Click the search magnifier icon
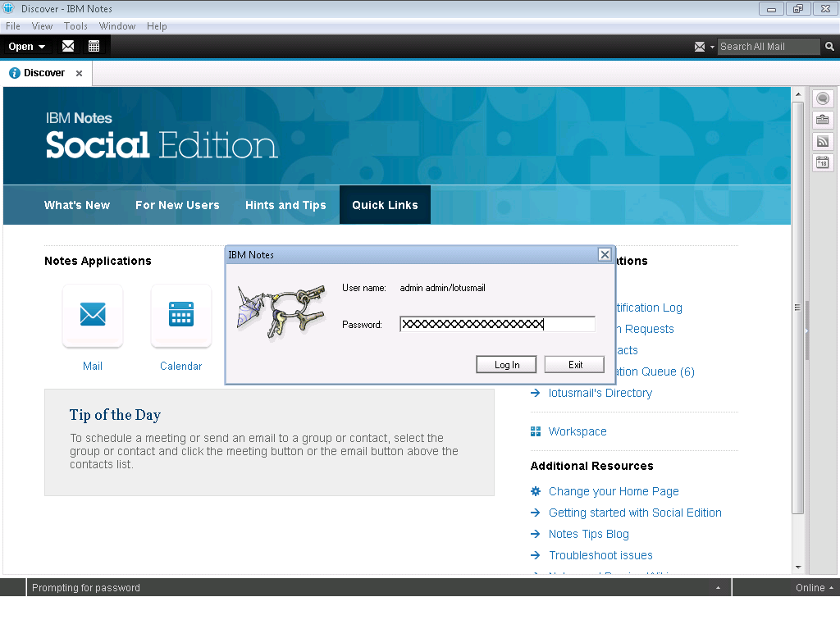Screen dimensions: 840x629 point(829,47)
